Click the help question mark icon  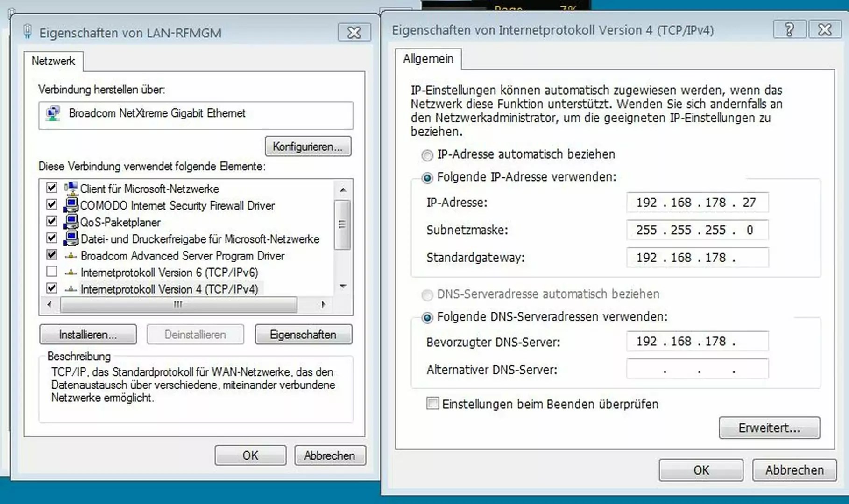click(789, 29)
